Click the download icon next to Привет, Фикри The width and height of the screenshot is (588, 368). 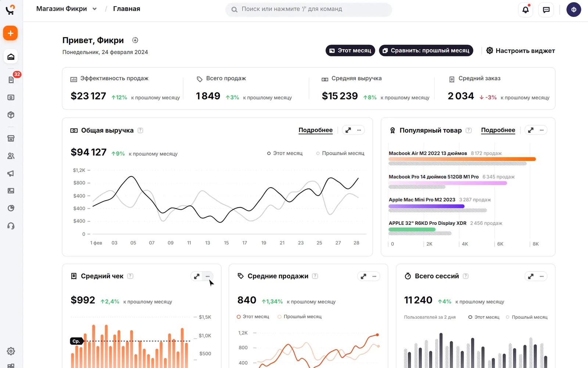pyautogui.click(x=135, y=40)
